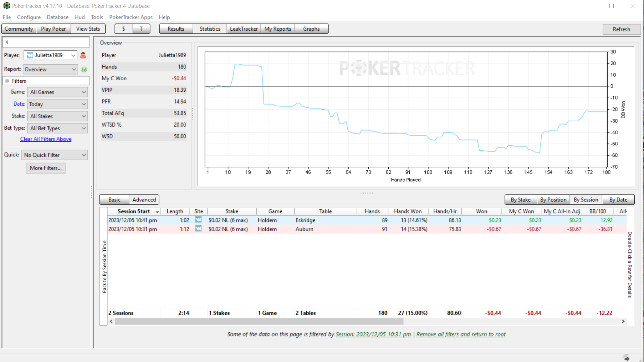Click the VPIP stat value 18.39
The image size is (644, 362).
[x=180, y=90]
